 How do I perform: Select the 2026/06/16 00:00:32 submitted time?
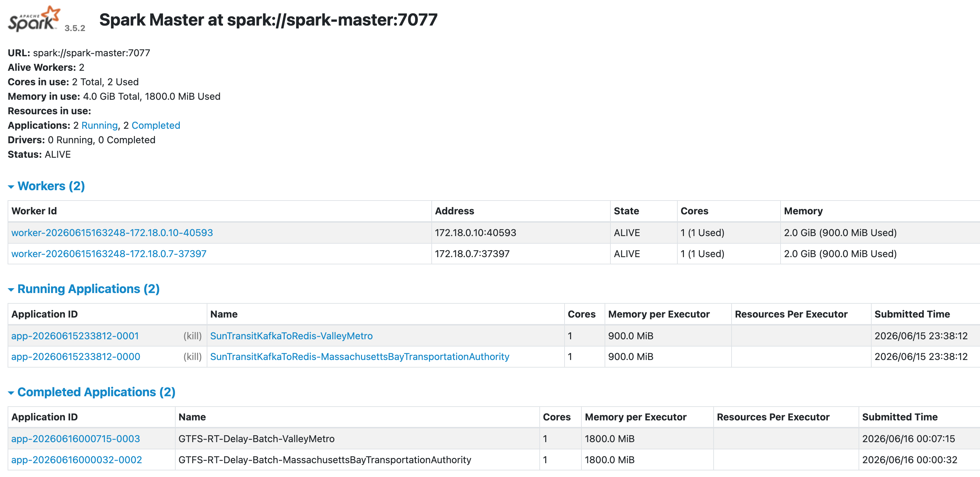(x=910, y=459)
